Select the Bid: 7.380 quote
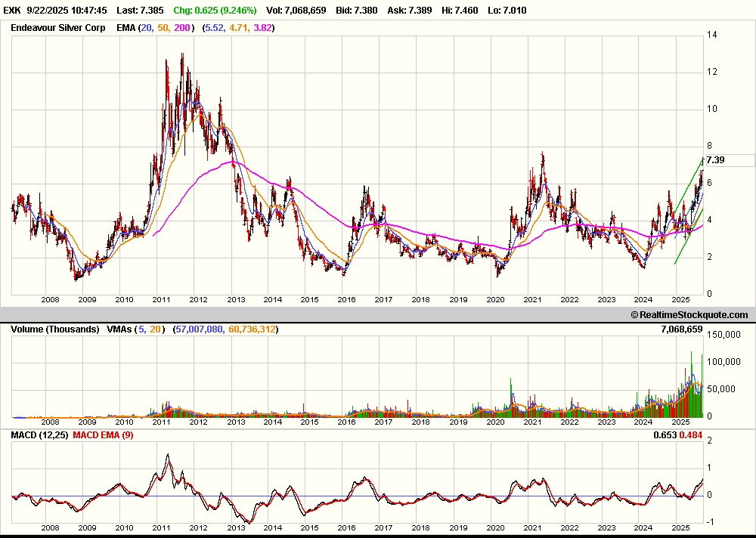The height and width of the screenshot is (538, 756). (357, 10)
